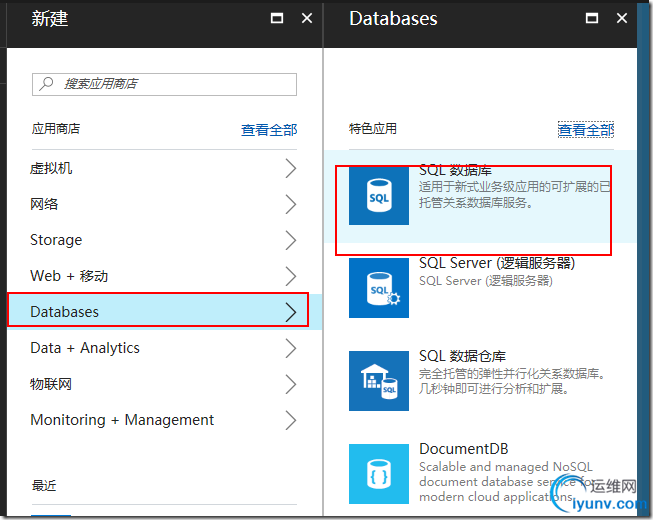
Task: Close the Databases blade
Action: (622, 18)
